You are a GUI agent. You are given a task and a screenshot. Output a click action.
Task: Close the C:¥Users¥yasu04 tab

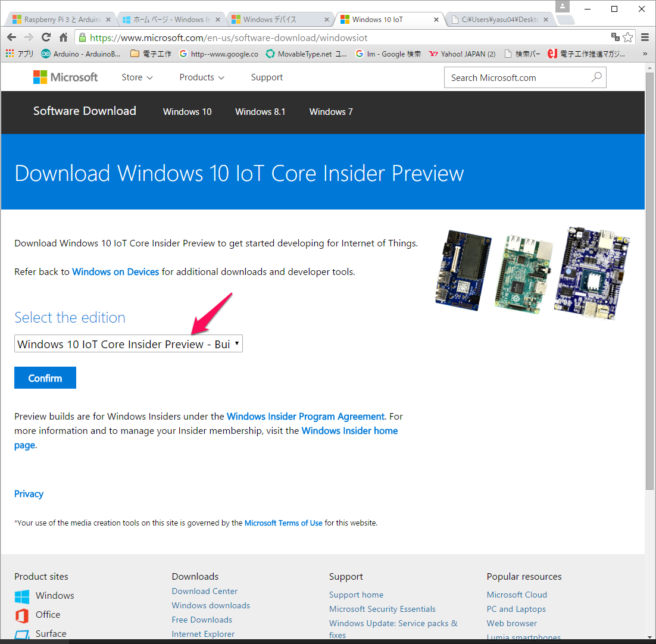(x=545, y=20)
